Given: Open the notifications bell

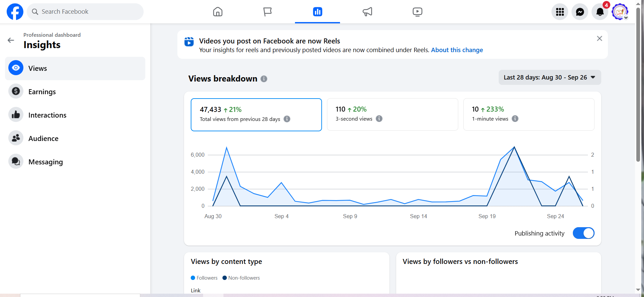Looking at the screenshot, I should [x=600, y=12].
